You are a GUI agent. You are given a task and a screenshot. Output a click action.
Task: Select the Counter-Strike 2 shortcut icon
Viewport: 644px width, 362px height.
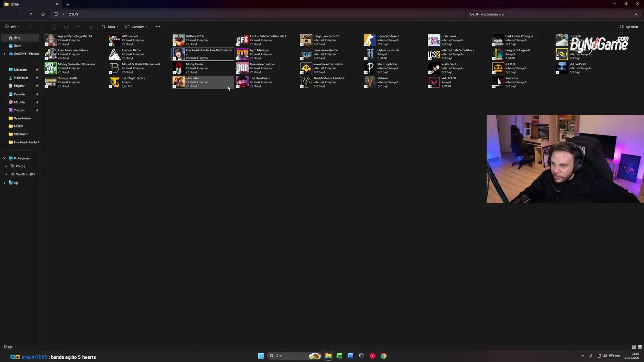pyautogui.click(x=370, y=40)
